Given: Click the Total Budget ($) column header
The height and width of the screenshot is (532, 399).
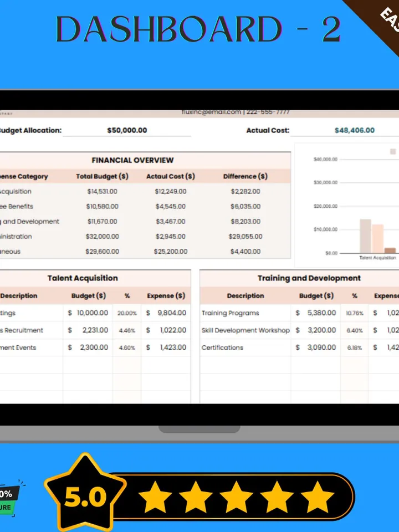Looking at the screenshot, I should [102, 176].
